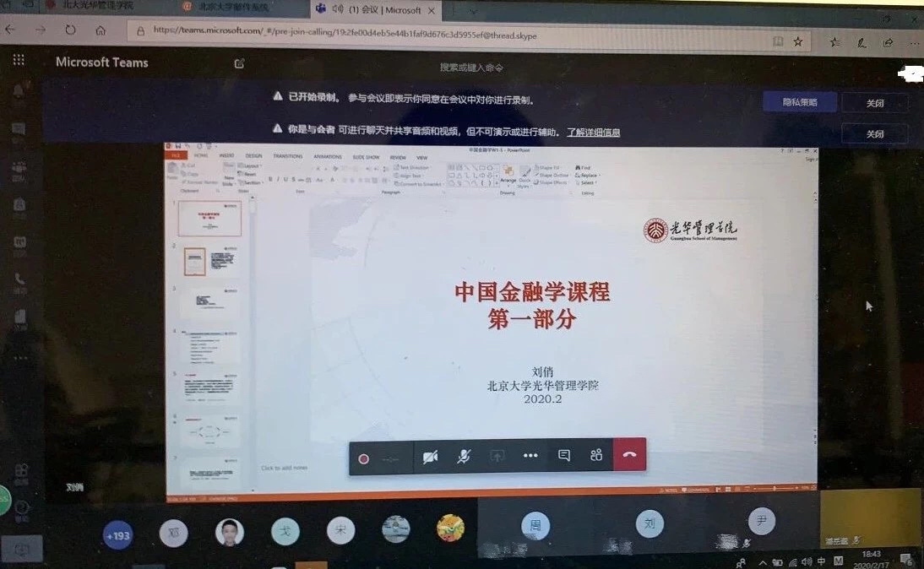This screenshot has width=924, height=569.
Task: Bookmark this page with the star icon
Action: point(798,41)
